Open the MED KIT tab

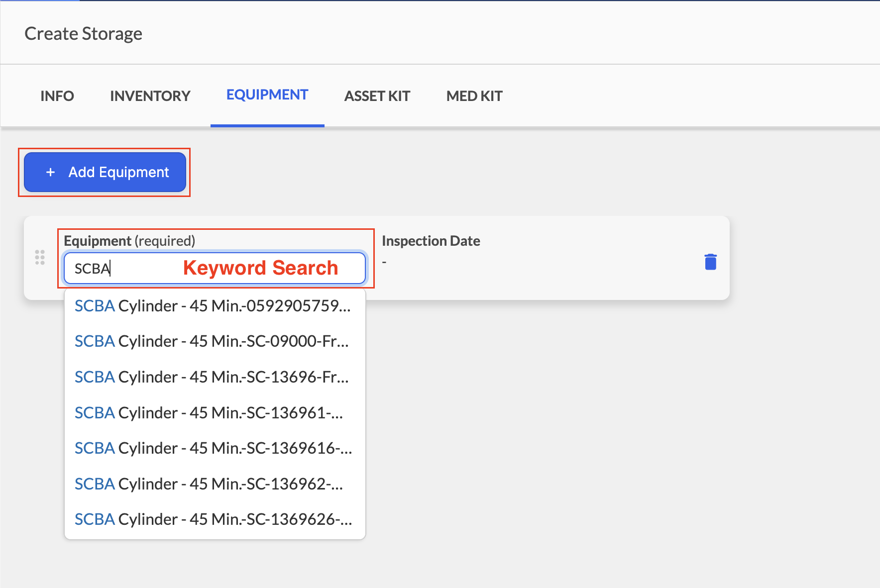pyautogui.click(x=474, y=96)
